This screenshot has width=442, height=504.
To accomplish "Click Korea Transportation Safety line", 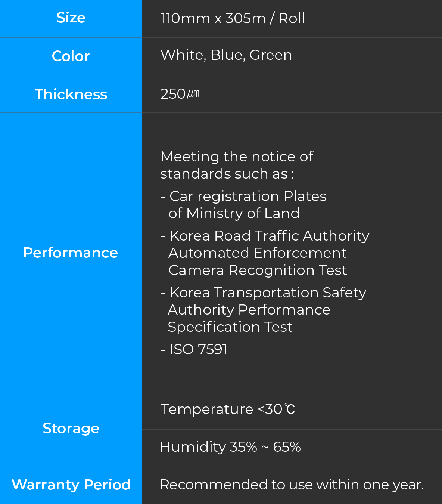I will click(x=264, y=293).
